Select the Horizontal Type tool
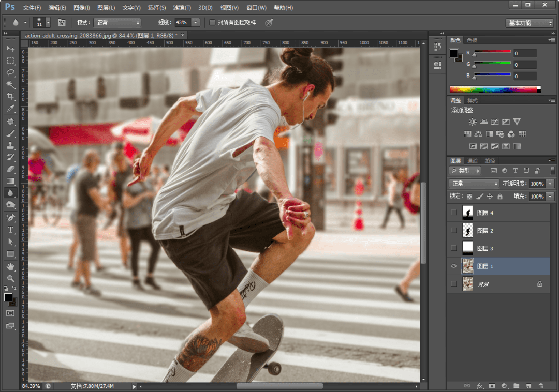This screenshot has height=392, width=559. (10, 230)
